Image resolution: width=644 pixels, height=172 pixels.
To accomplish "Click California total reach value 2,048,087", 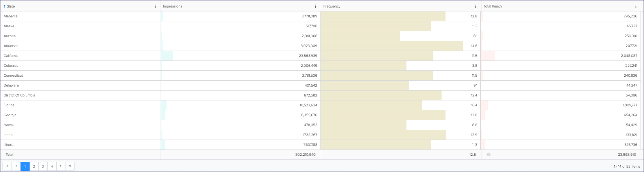I will 629,56.
